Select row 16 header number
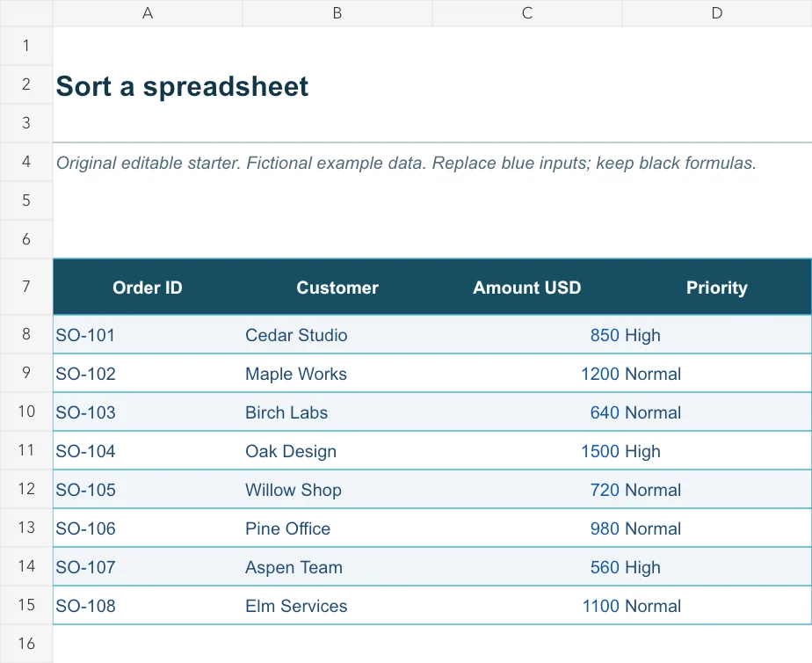This screenshot has height=663, width=812. (25, 644)
